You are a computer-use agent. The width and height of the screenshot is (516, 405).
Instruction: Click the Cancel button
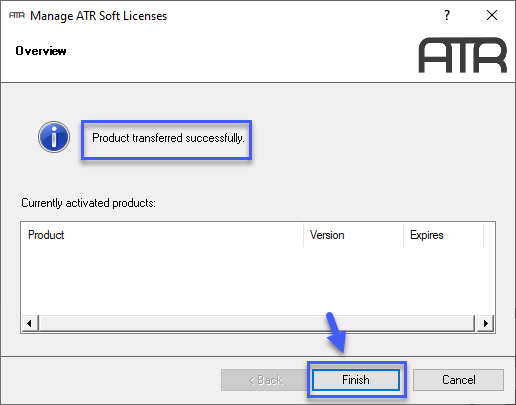(x=458, y=380)
